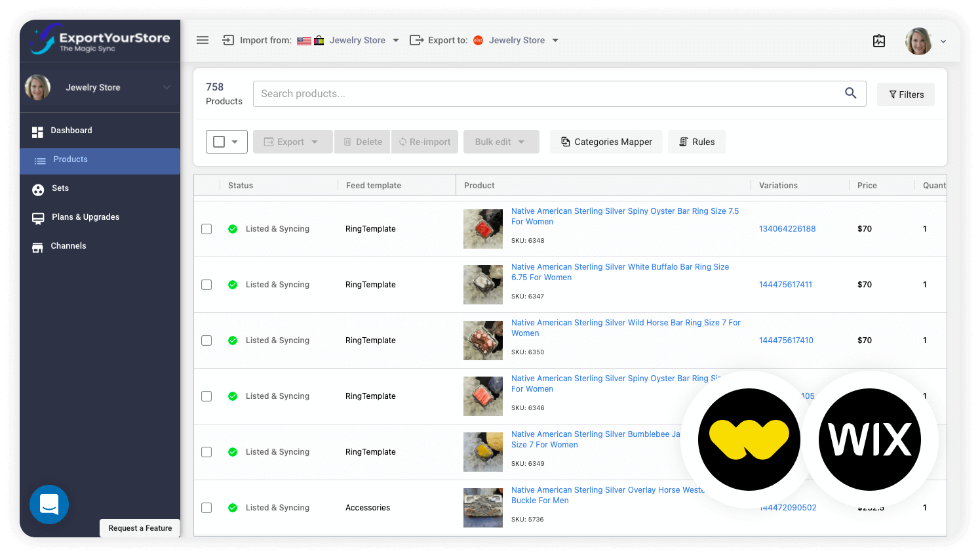Open variation link 134064226188
Image resolution: width=980 pixels, height=557 pixels.
(x=787, y=228)
